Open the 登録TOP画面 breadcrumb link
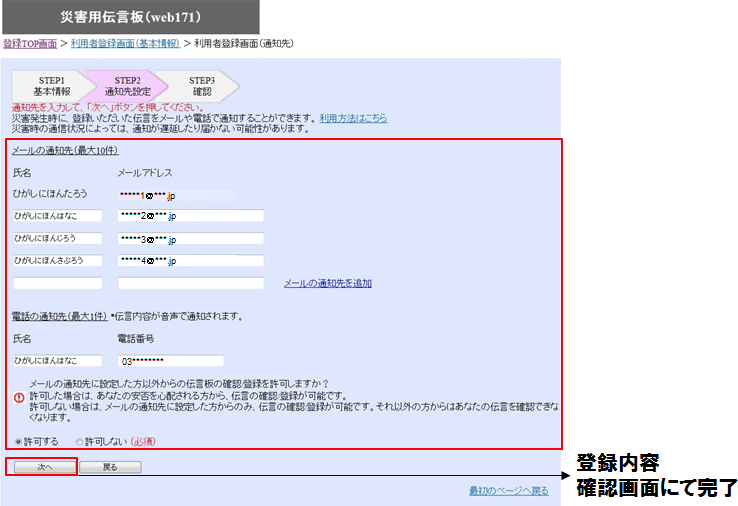738x506 pixels. tap(29, 44)
